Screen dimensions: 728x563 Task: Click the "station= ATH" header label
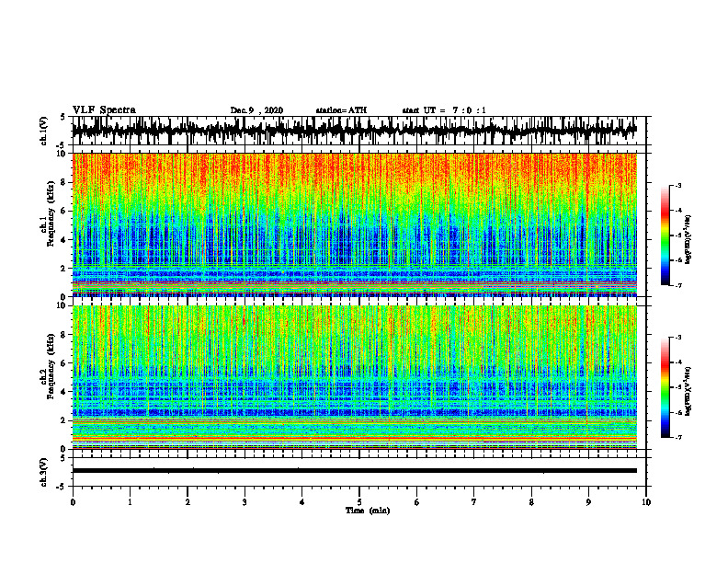[x=341, y=110]
